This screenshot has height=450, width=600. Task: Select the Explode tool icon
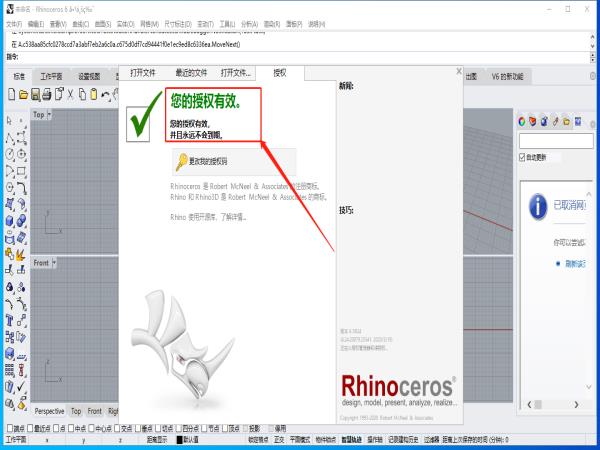[21, 254]
